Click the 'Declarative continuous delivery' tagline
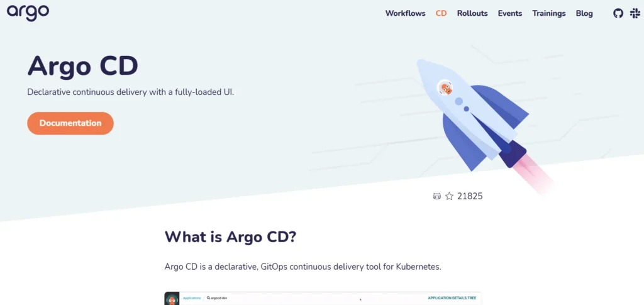 click(x=131, y=92)
